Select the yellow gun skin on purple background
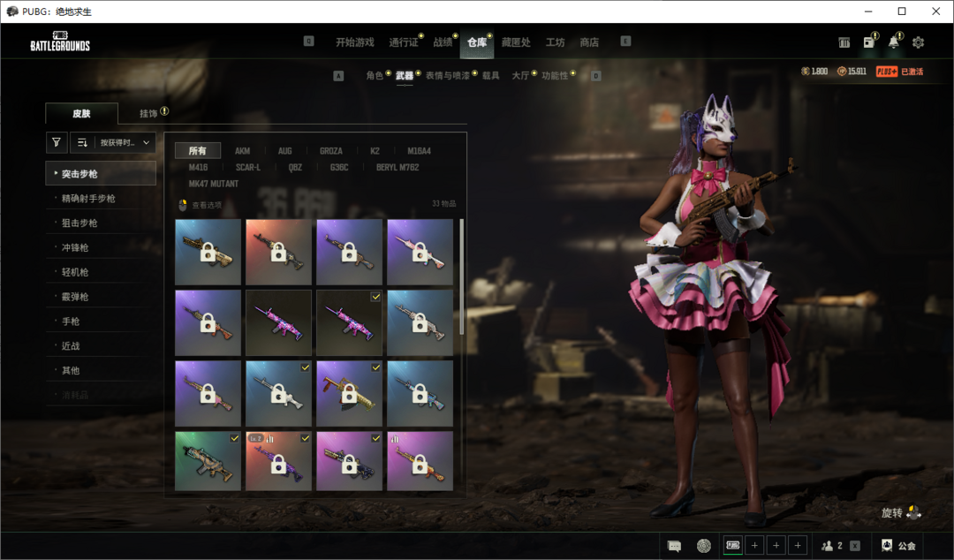Image resolution: width=954 pixels, height=560 pixels. pyautogui.click(x=349, y=393)
